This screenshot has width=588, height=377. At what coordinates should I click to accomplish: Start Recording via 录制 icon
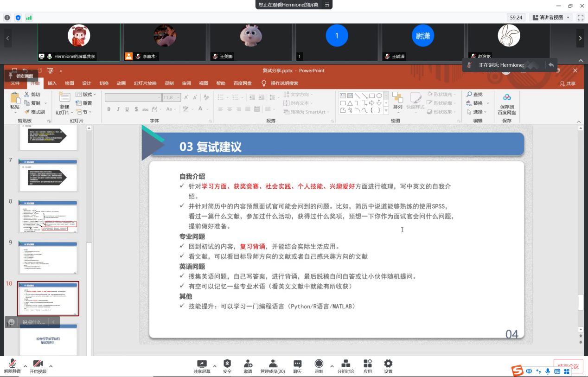coord(319,364)
